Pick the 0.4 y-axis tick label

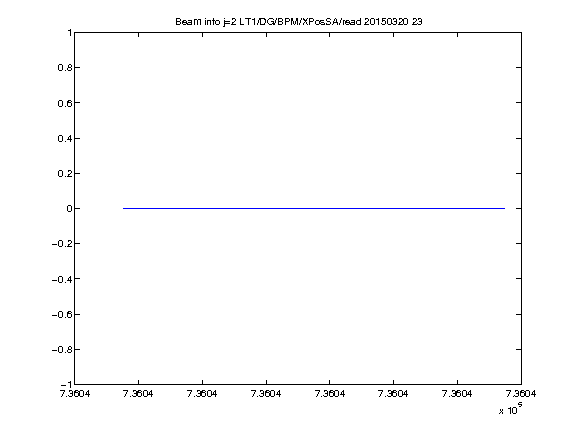pos(64,138)
